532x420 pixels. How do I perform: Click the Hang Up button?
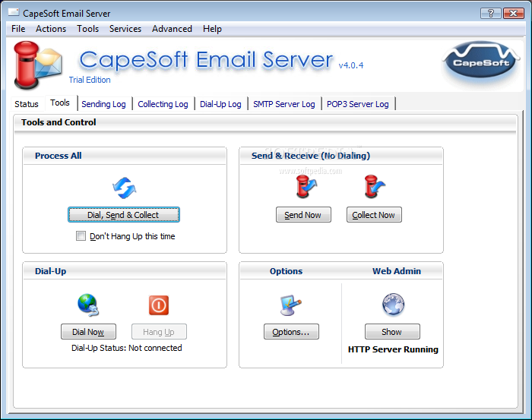click(x=159, y=332)
